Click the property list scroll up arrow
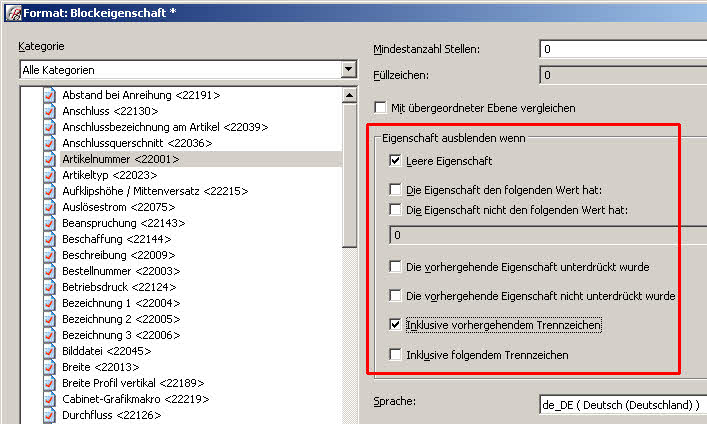The height and width of the screenshot is (424, 707). 349,95
